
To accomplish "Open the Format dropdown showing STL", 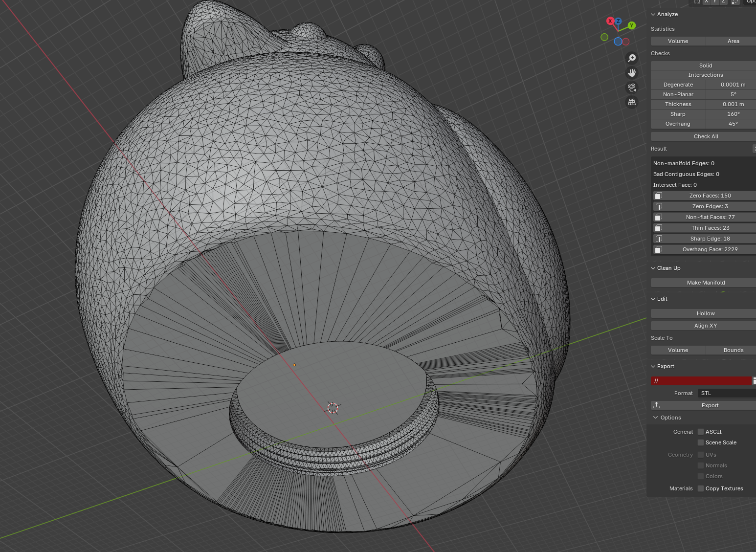I will [727, 393].
